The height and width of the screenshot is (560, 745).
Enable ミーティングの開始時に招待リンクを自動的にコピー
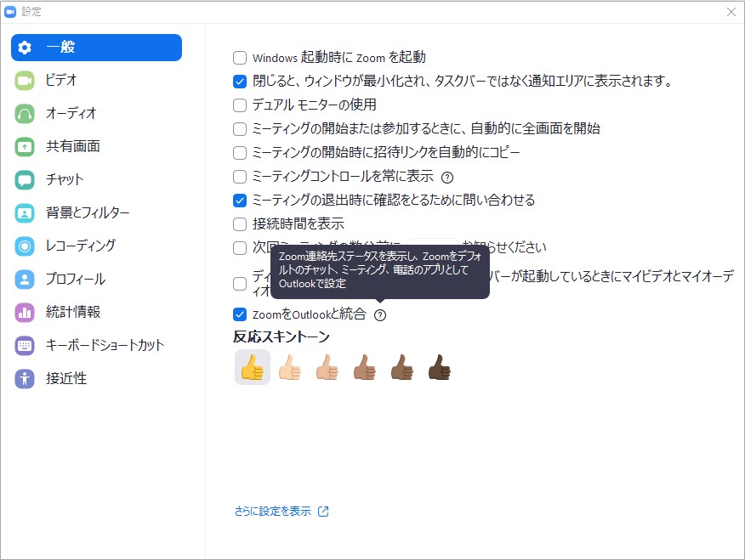click(239, 154)
